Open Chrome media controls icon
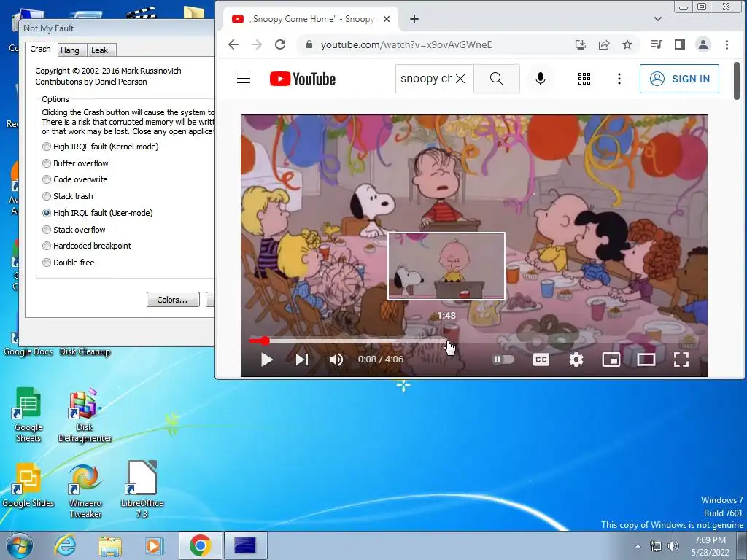The image size is (747, 560). (656, 44)
